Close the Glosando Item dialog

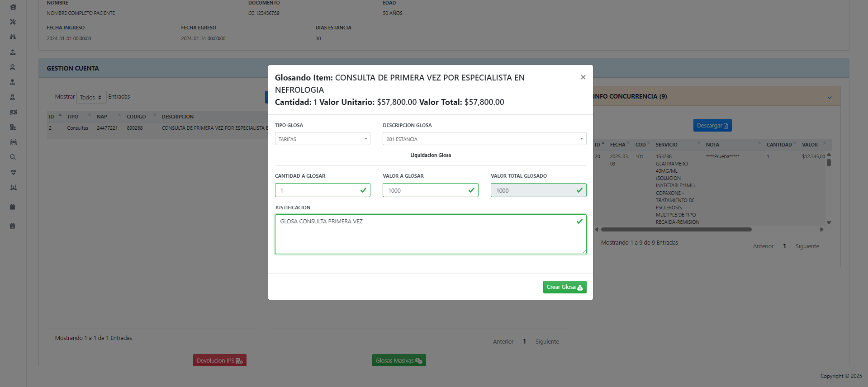coord(583,77)
